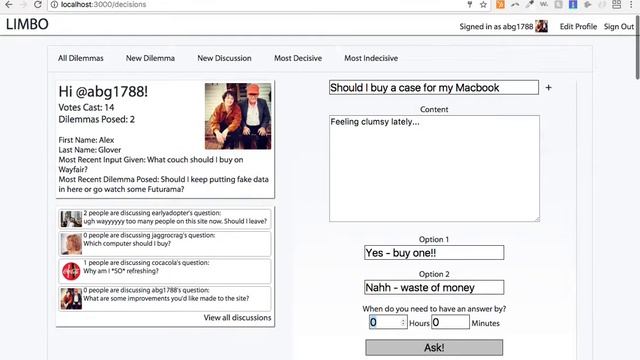Open abg1788's site improvements discussion
This screenshot has height=360, width=640.
[x=165, y=298]
